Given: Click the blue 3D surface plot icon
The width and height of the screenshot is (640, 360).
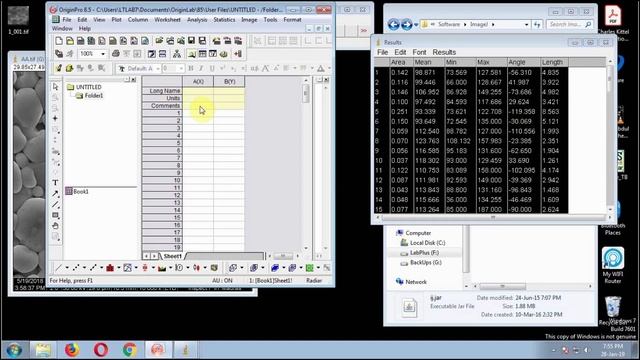Looking at the screenshot, I should 275,268.
